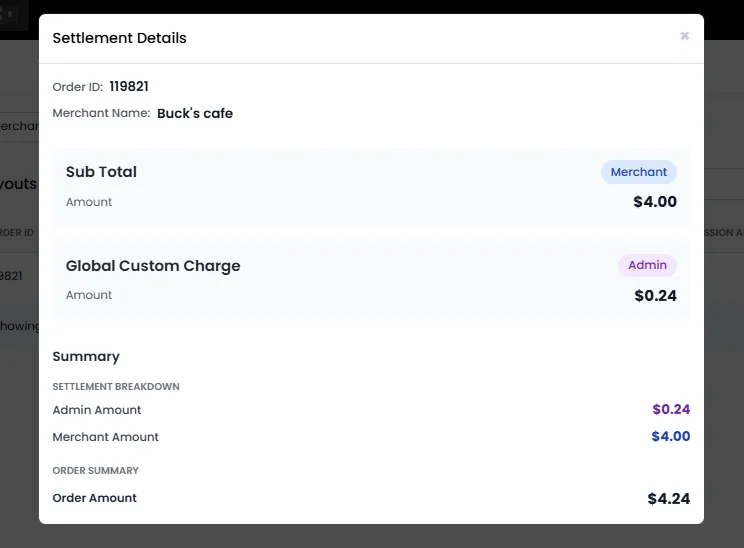This screenshot has height=548, width=744.
Task: Click the Global Custom Charge heading
Action: pyautogui.click(x=153, y=266)
